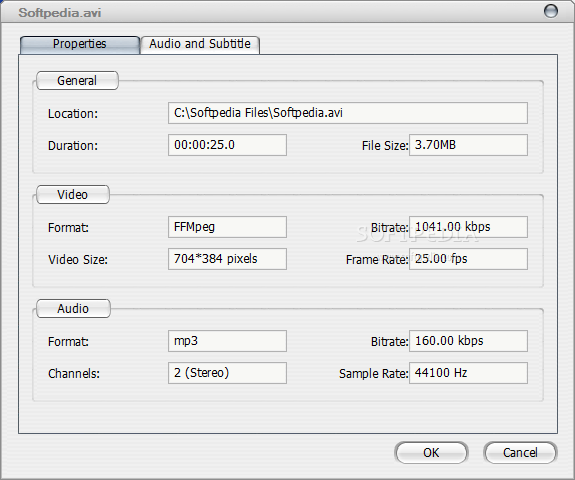Viewport: 575px width, 480px height.
Task: Click the Video Size: label
Action: (78, 260)
